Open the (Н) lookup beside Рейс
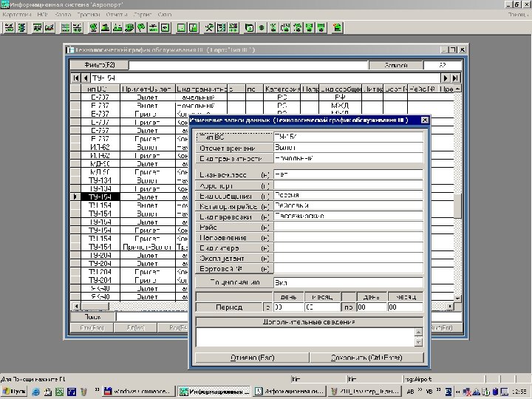 tap(265, 228)
